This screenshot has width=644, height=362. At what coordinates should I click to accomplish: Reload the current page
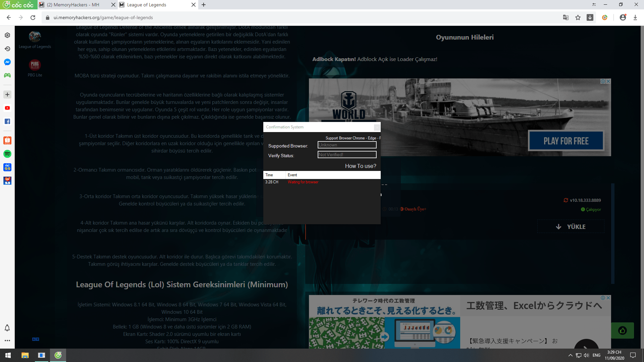pyautogui.click(x=33, y=17)
